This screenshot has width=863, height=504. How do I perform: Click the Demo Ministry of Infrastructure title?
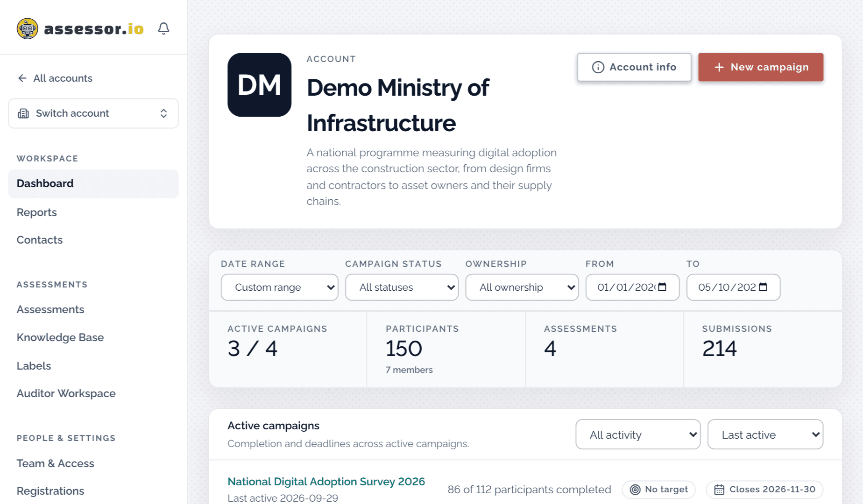click(398, 105)
